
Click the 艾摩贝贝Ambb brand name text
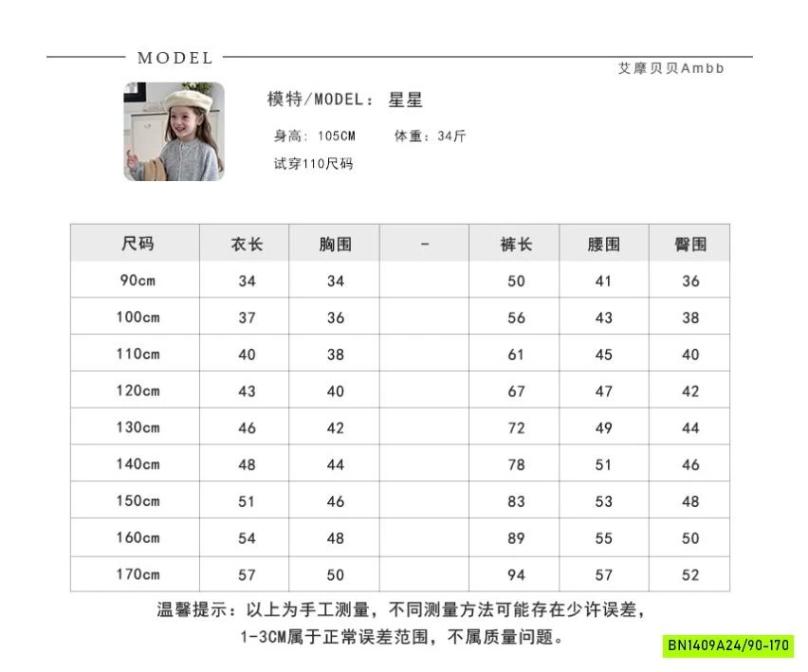pos(670,68)
